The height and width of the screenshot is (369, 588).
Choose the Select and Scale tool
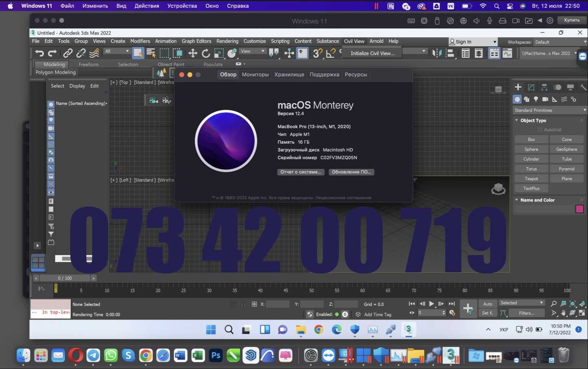[219, 53]
